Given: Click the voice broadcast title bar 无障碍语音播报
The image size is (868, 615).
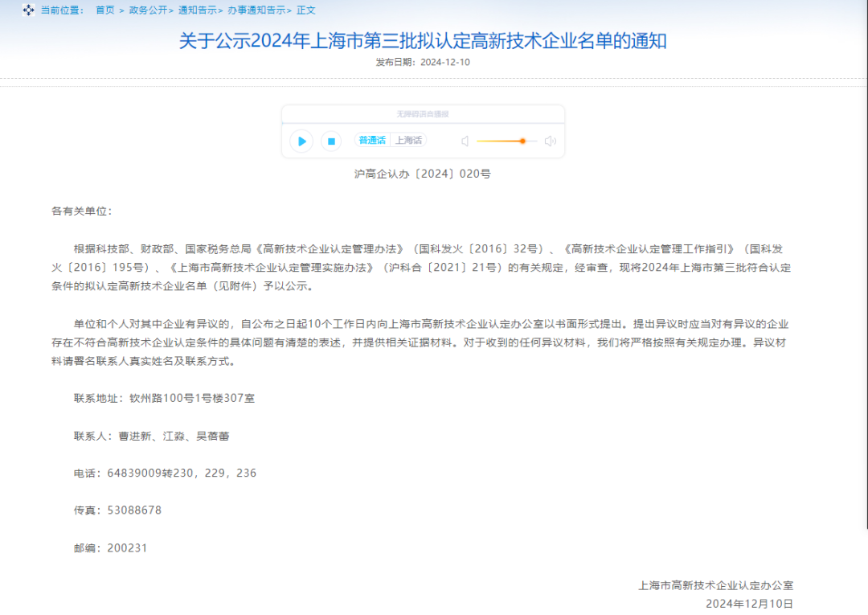Looking at the screenshot, I should (423, 113).
